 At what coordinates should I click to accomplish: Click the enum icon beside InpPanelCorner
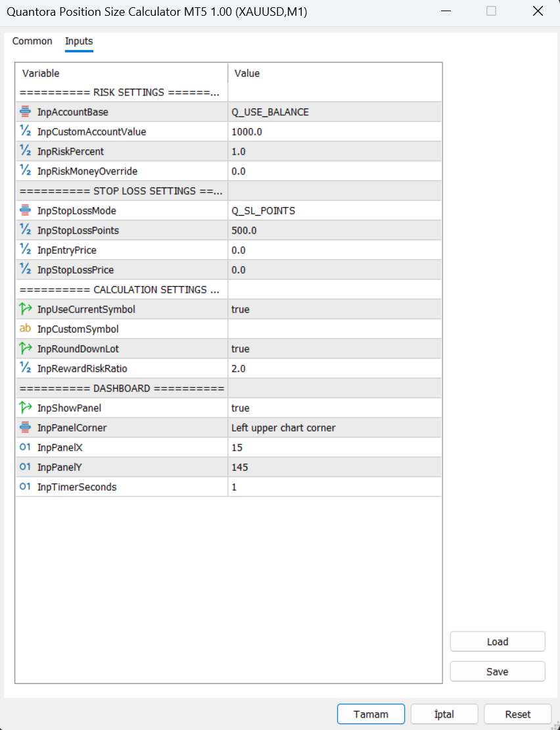25,427
